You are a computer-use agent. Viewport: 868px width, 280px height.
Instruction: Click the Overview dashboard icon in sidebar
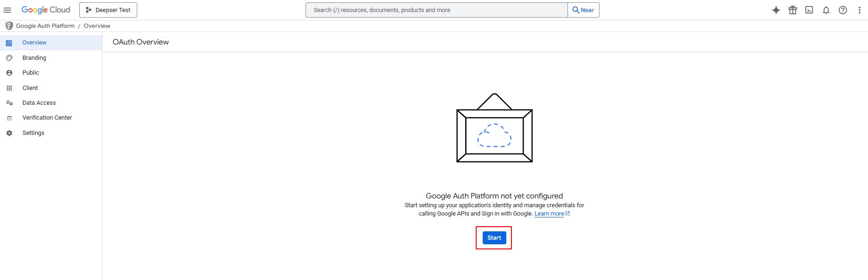pos(9,43)
